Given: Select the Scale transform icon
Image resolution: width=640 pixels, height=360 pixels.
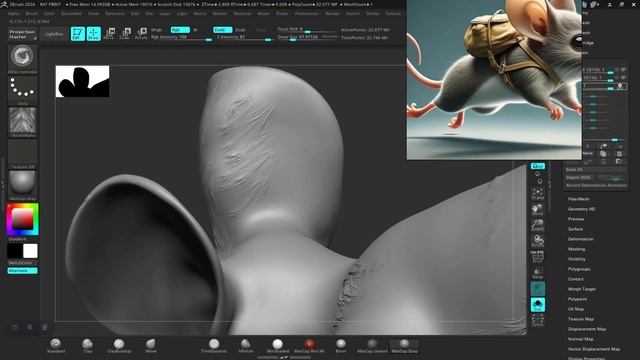Looking at the screenshot, I should pyautogui.click(x=125, y=33).
